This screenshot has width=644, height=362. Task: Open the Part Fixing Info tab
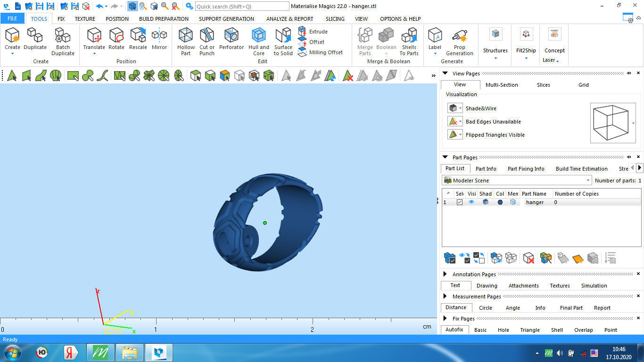click(x=526, y=169)
